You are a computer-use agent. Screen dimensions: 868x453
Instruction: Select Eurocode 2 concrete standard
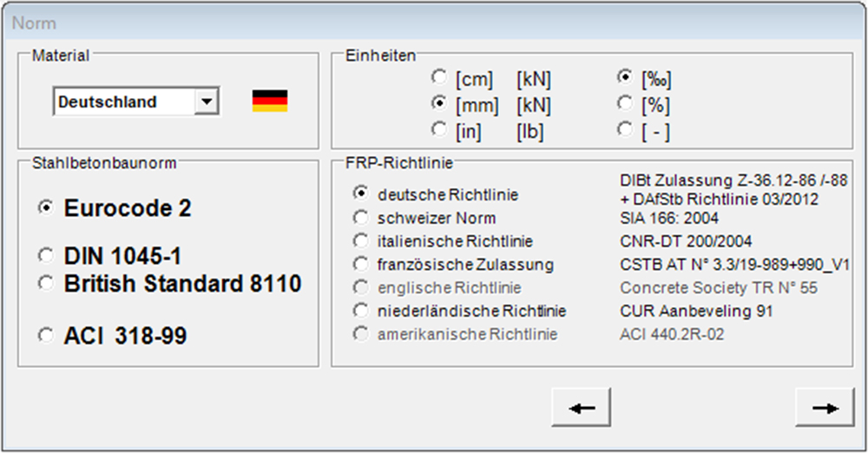[x=46, y=208]
